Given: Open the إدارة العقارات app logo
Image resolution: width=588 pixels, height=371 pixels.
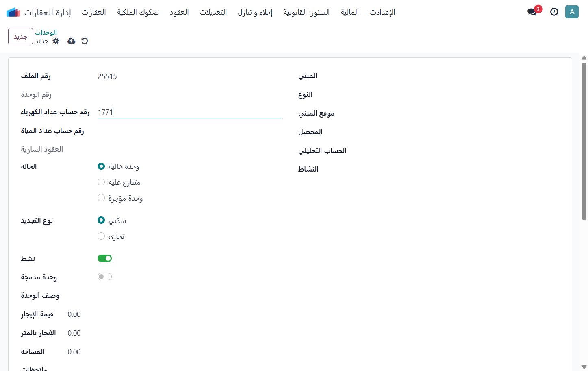Looking at the screenshot, I should coord(13,12).
